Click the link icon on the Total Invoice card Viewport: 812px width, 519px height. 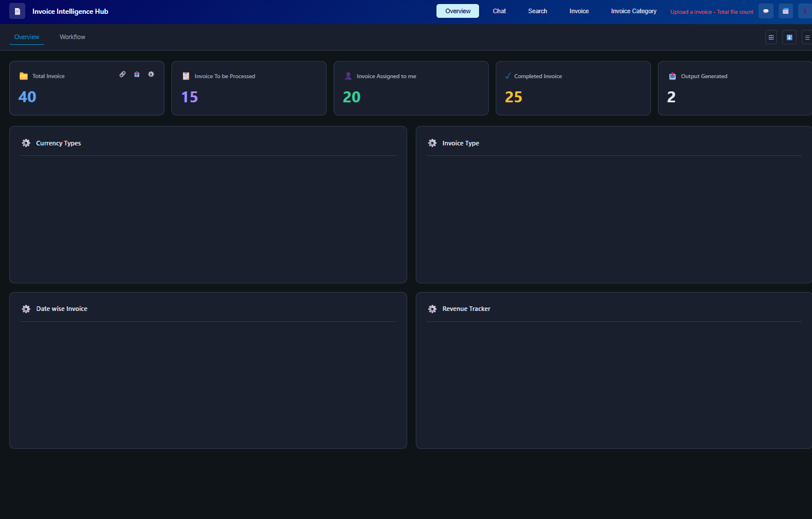pyautogui.click(x=122, y=74)
